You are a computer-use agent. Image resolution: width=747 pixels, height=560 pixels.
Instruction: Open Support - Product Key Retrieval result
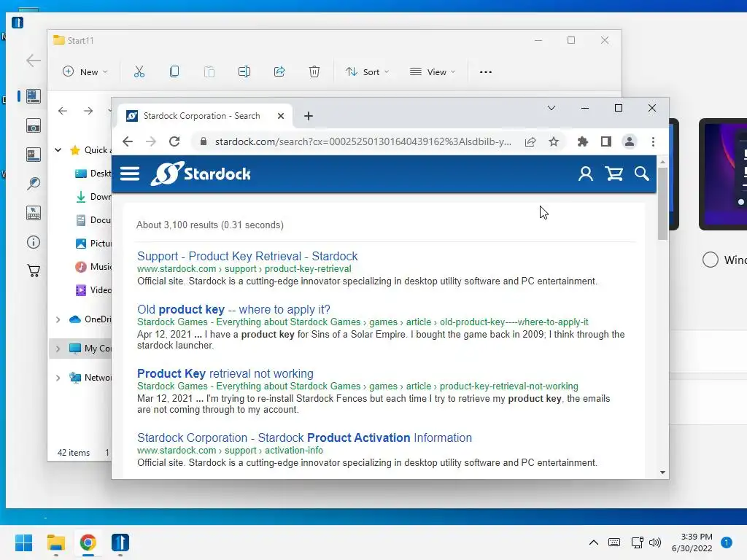pos(247,256)
